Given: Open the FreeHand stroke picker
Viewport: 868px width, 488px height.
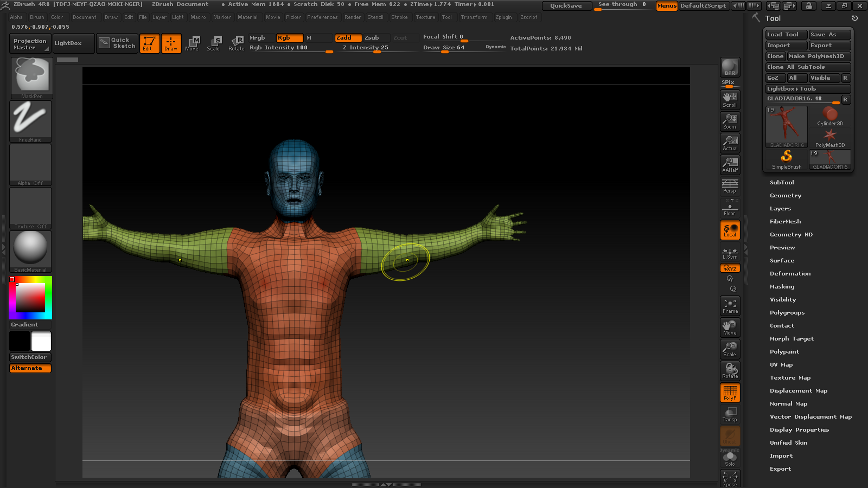Looking at the screenshot, I should tap(30, 121).
